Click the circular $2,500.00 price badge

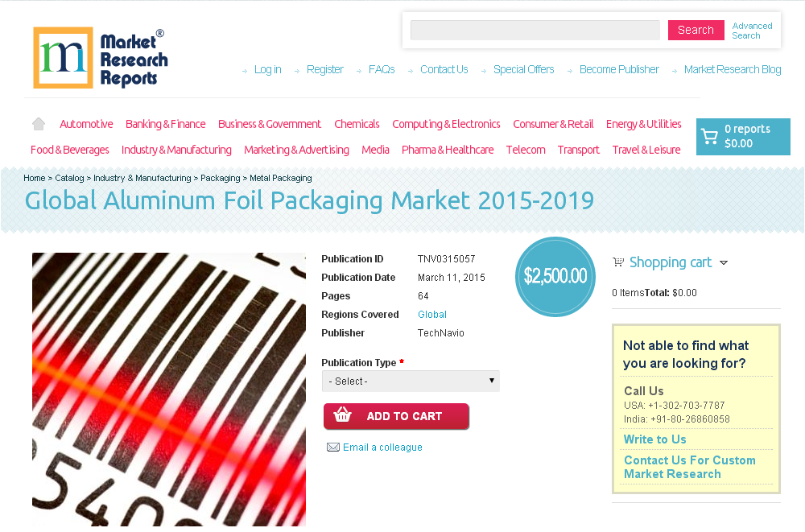(x=555, y=276)
